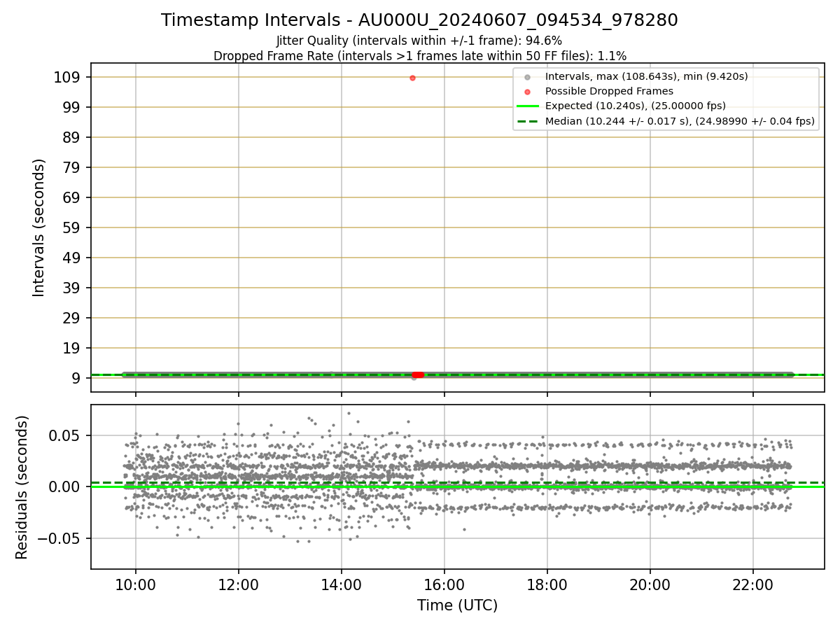Screen dimensions: 840x630
Task: Select the Dropped Frame Rate 1.1% subtitle line
Action: [x=419, y=55]
